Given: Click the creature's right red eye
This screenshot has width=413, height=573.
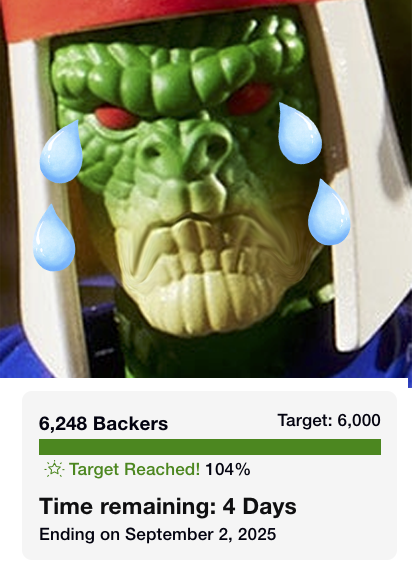Looking at the screenshot, I should (250, 99).
